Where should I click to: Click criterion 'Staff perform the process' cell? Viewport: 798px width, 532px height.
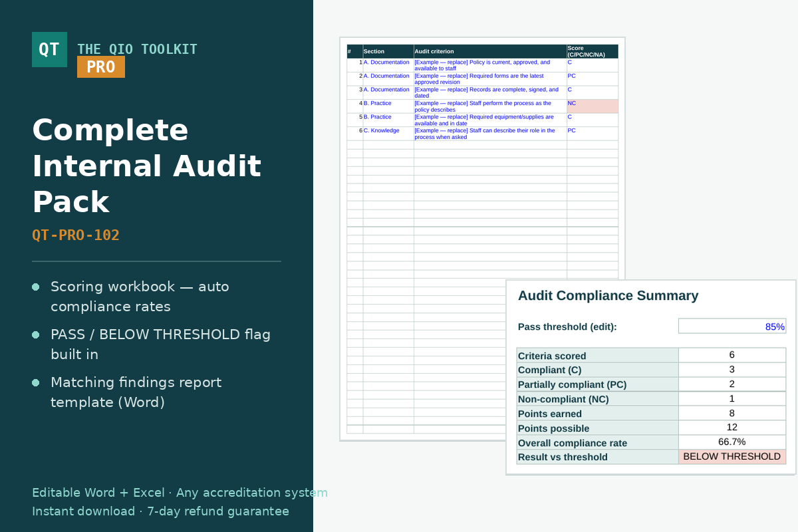490,106
